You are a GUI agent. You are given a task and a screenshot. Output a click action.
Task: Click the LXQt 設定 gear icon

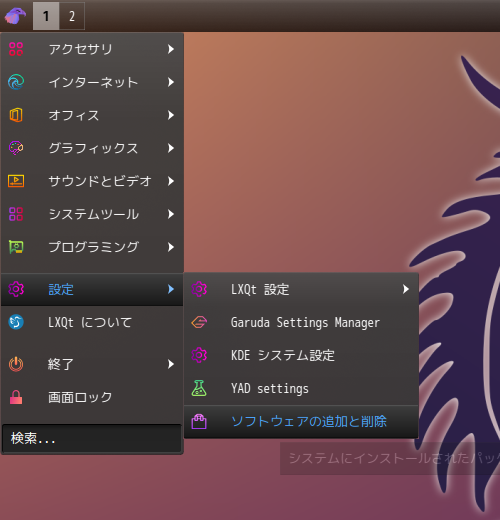199,289
